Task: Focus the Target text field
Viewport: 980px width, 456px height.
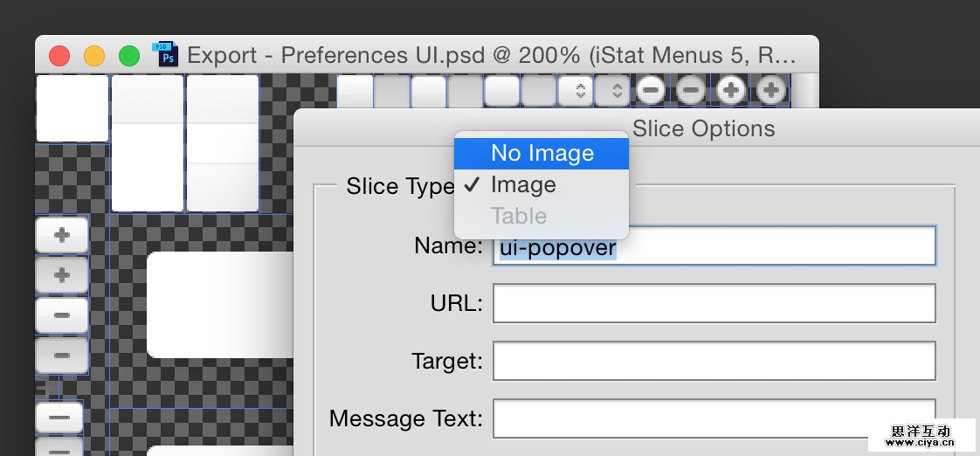Action: 714,361
